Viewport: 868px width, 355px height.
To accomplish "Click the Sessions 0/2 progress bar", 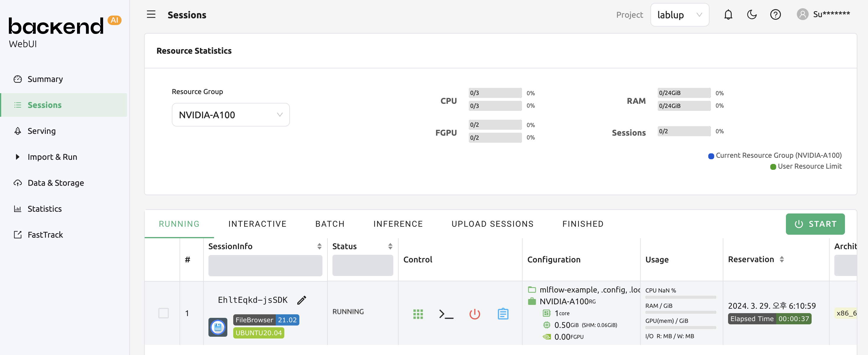I will (x=684, y=131).
